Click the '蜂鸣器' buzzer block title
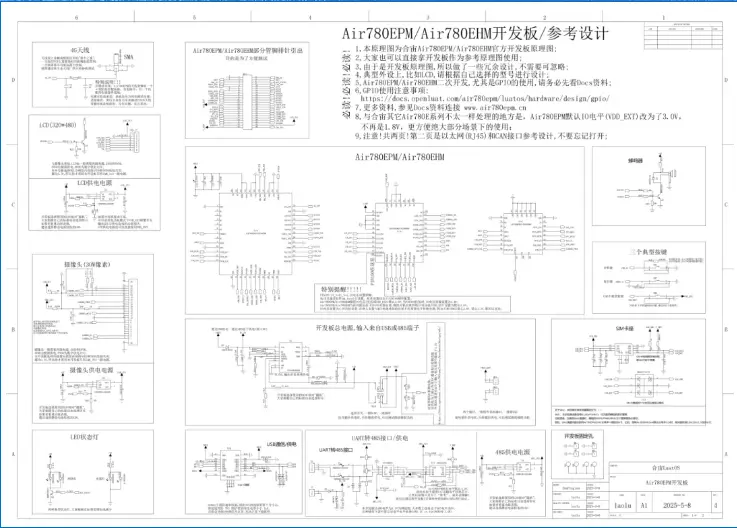 click(635, 160)
